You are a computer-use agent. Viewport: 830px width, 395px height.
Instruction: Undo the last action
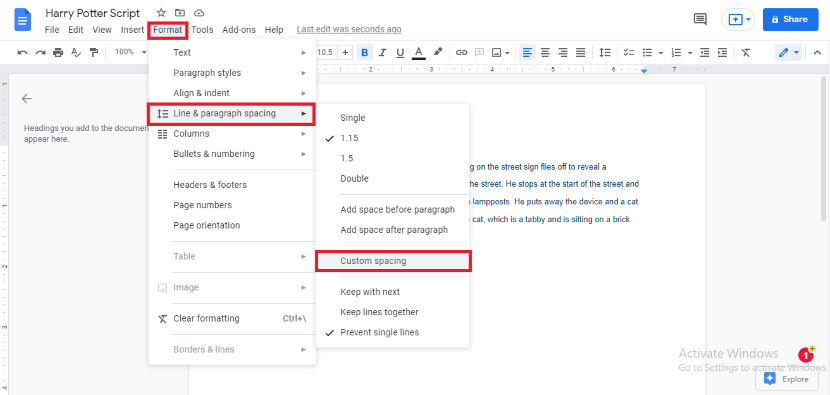point(22,52)
